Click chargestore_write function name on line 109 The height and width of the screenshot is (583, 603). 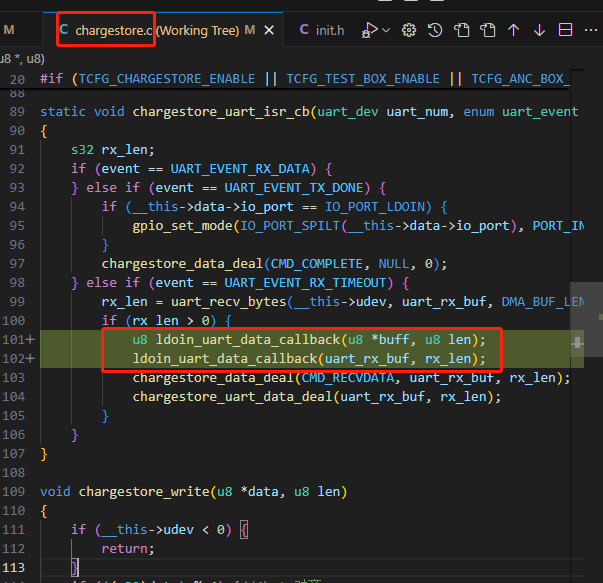144,491
